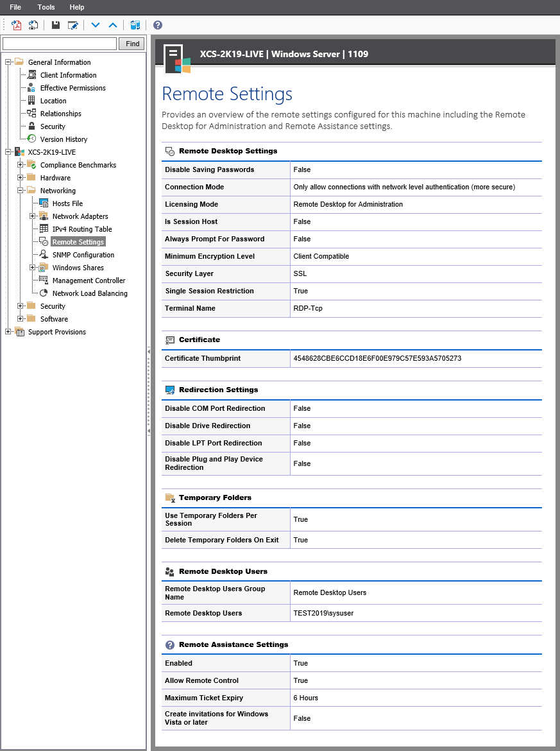
Task: Open the Tools menu
Action: pyautogui.click(x=46, y=7)
